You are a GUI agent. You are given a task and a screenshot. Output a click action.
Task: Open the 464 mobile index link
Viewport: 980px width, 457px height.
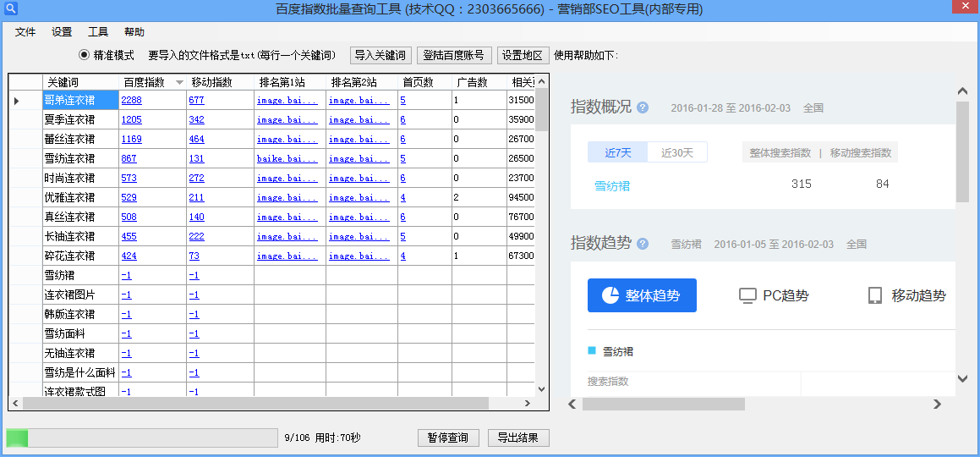point(196,139)
